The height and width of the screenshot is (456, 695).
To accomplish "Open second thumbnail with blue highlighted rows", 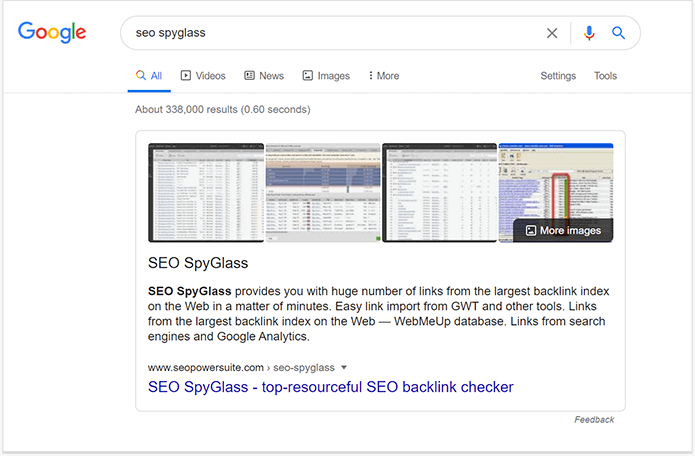I will (323, 193).
